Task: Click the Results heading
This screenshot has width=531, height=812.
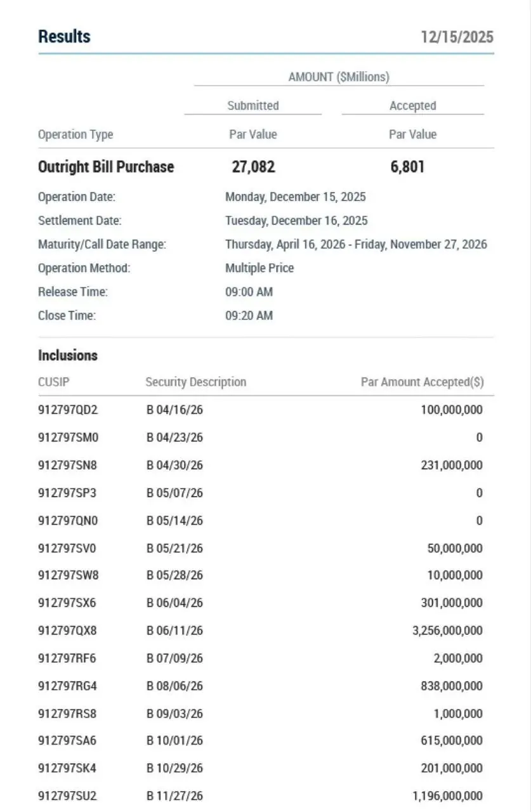Action: click(64, 37)
